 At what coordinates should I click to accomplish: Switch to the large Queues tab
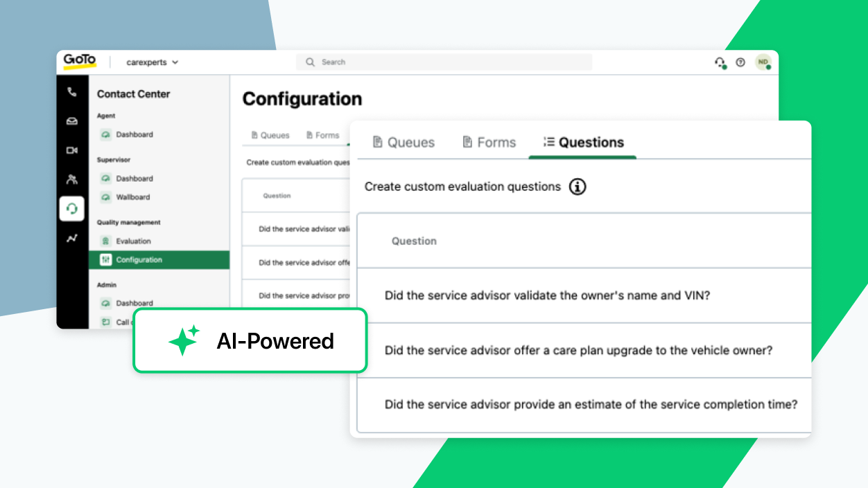pyautogui.click(x=403, y=143)
